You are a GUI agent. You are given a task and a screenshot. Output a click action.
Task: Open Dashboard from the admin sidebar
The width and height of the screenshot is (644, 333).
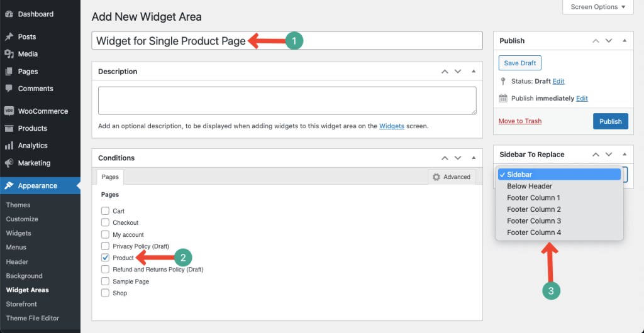(x=35, y=14)
